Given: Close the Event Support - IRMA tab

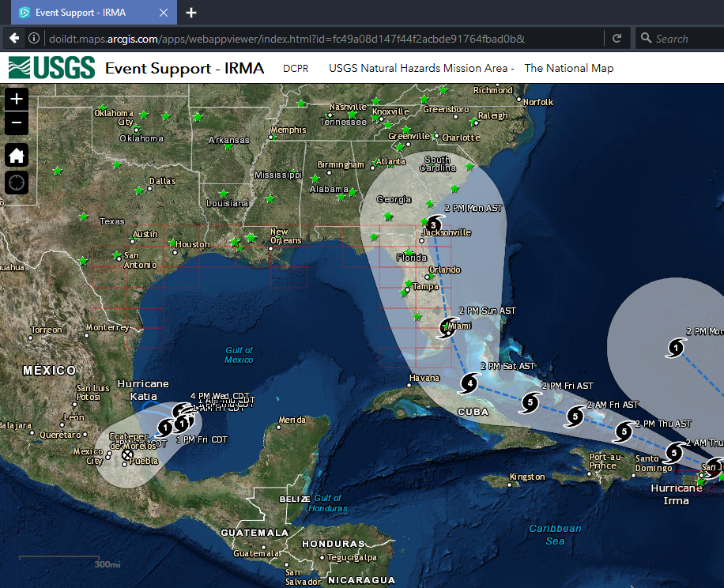Looking at the screenshot, I should tap(164, 13).
